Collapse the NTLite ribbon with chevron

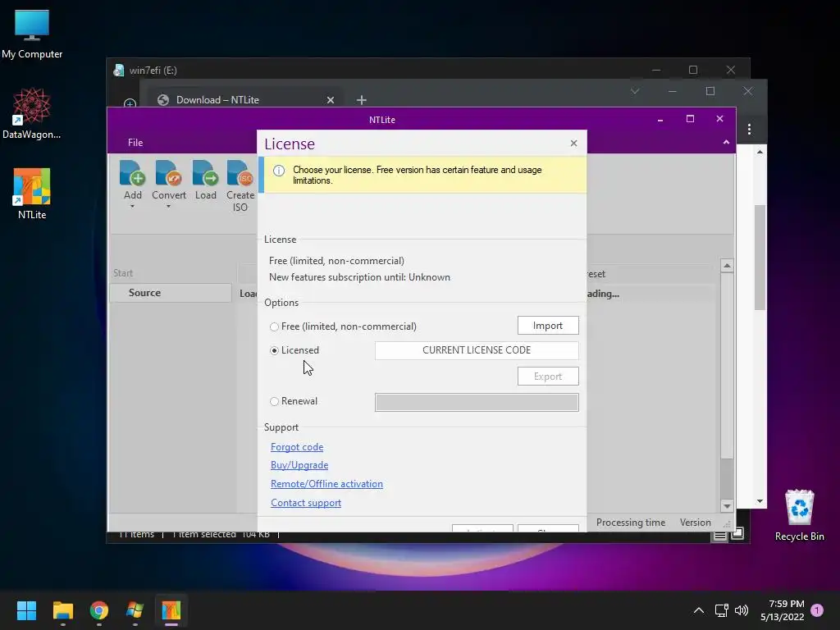tap(726, 143)
